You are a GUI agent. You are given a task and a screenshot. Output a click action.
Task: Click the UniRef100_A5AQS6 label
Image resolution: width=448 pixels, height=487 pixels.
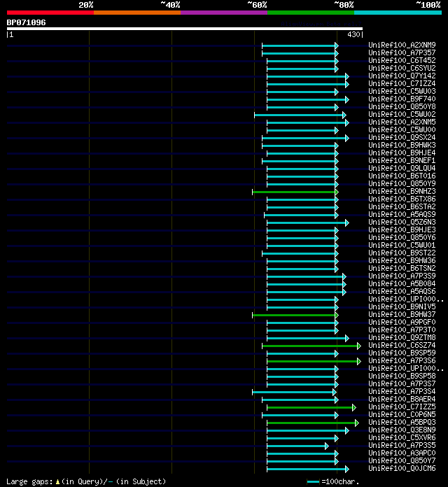tap(402, 292)
